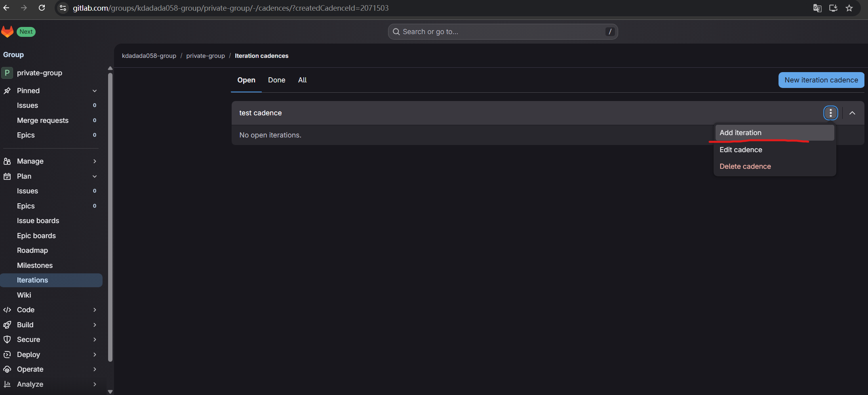Choose Delete cadence from the menu

[x=745, y=166]
